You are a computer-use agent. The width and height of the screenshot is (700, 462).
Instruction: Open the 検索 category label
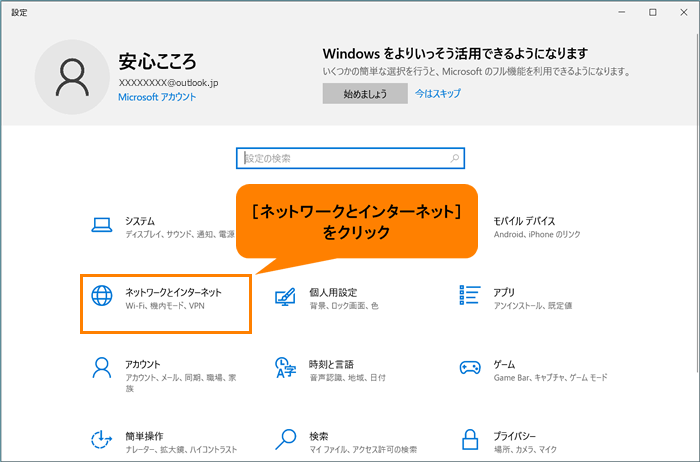click(x=319, y=436)
